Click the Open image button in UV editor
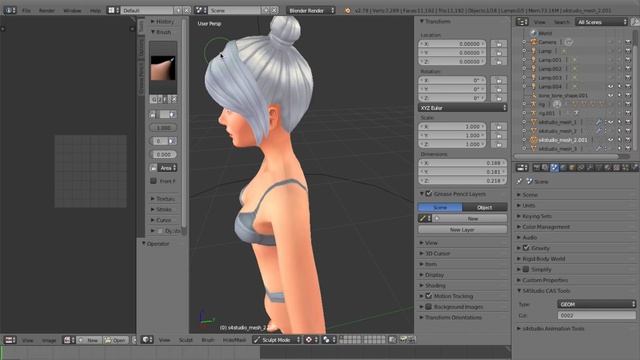This screenshot has width=640, height=360. (115, 340)
